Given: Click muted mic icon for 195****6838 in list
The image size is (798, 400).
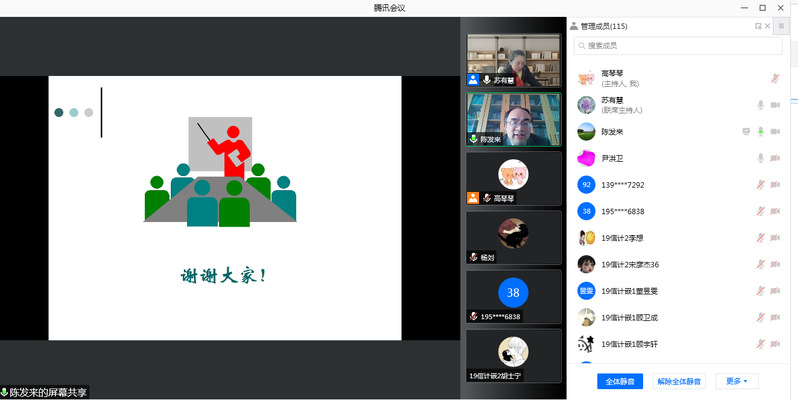Looking at the screenshot, I should 761,211.
